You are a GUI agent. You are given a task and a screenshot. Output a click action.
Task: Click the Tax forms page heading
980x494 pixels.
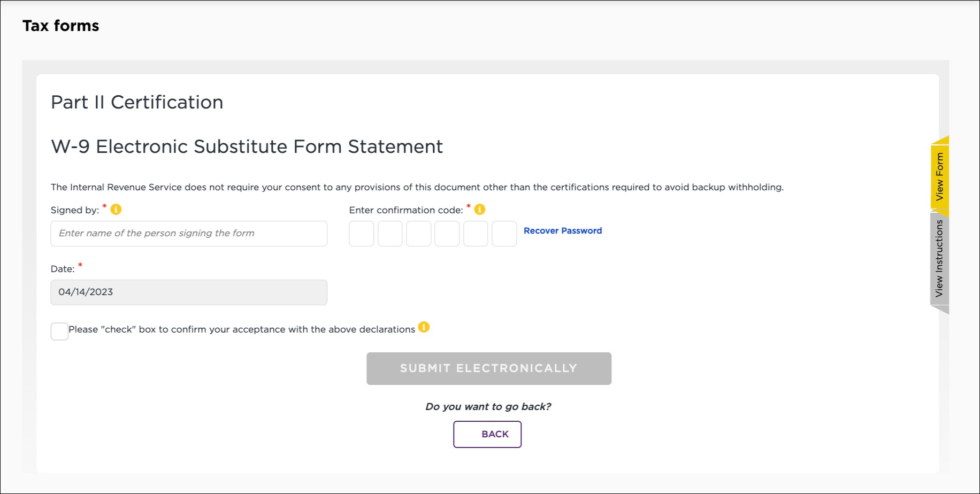pyautogui.click(x=61, y=26)
